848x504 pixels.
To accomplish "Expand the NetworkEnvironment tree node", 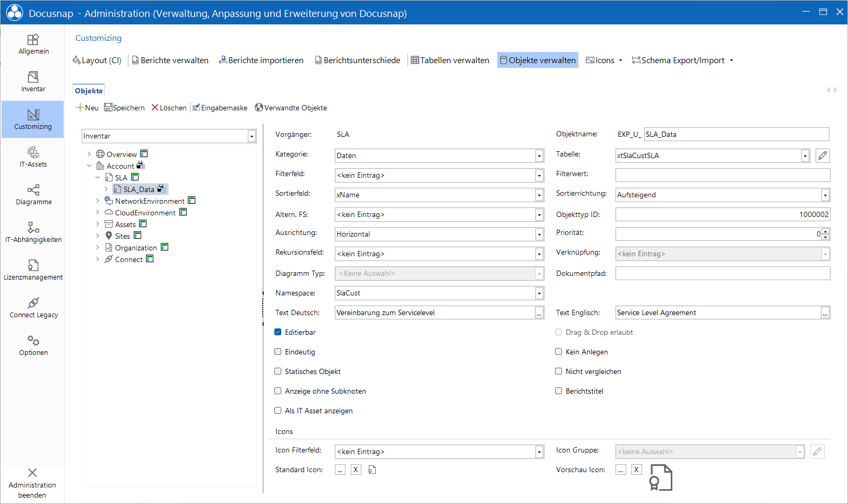I will tap(98, 201).
